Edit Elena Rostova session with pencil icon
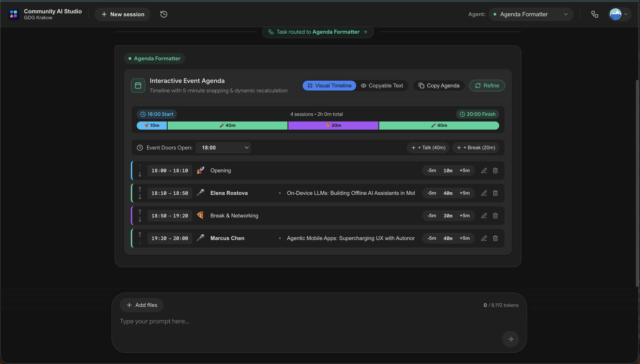Image resolution: width=640 pixels, height=364 pixels. tap(484, 193)
